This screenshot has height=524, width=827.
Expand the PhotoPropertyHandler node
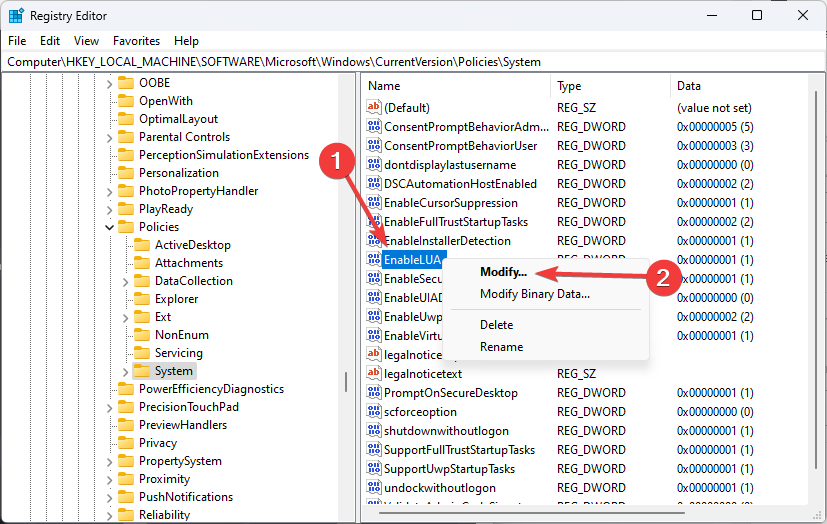(x=109, y=192)
